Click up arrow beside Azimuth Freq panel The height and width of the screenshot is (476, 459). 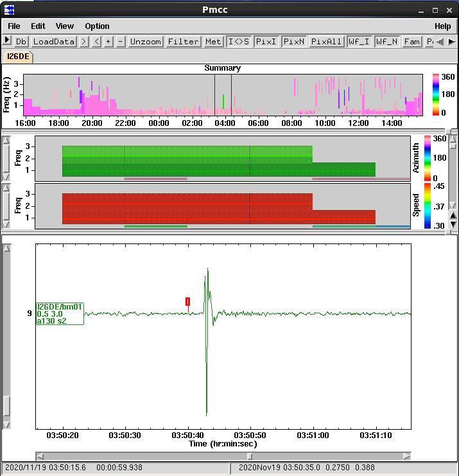point(6,141)
